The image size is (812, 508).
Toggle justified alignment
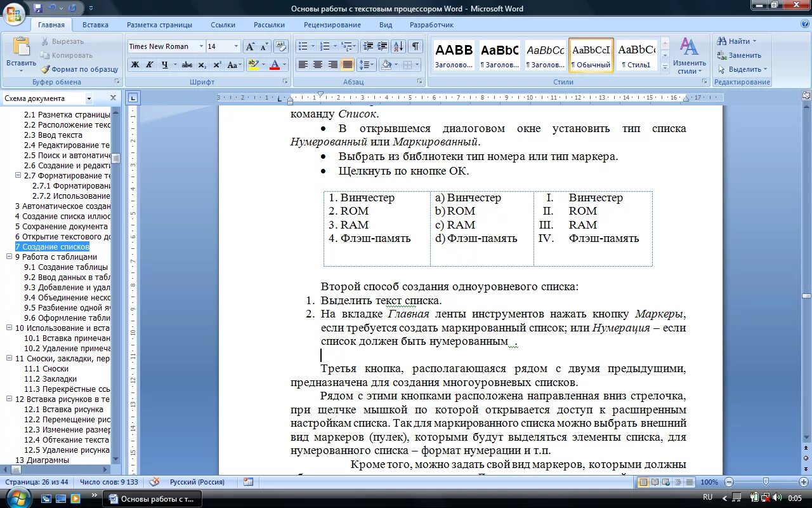tap(348, 65)
